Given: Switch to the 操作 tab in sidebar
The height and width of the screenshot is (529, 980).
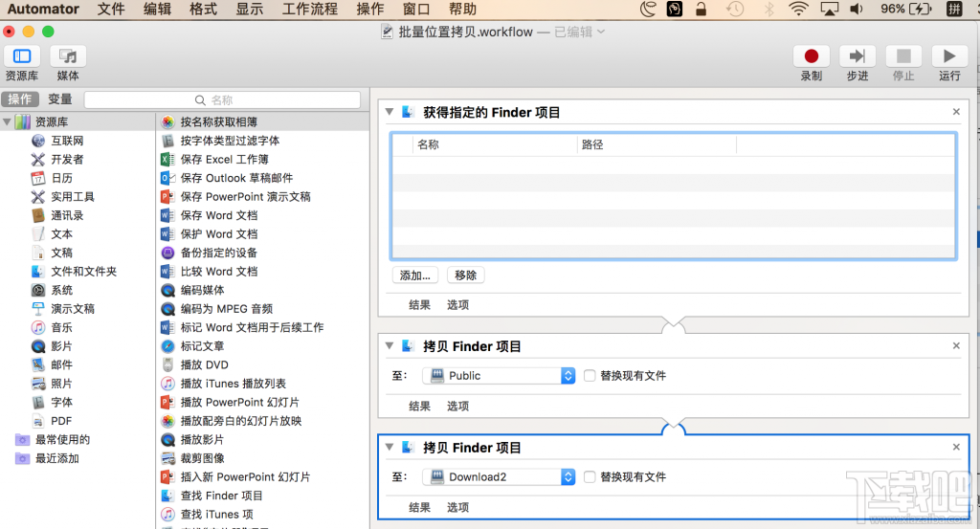Looking at the screenshot, I should pos(20,99).
